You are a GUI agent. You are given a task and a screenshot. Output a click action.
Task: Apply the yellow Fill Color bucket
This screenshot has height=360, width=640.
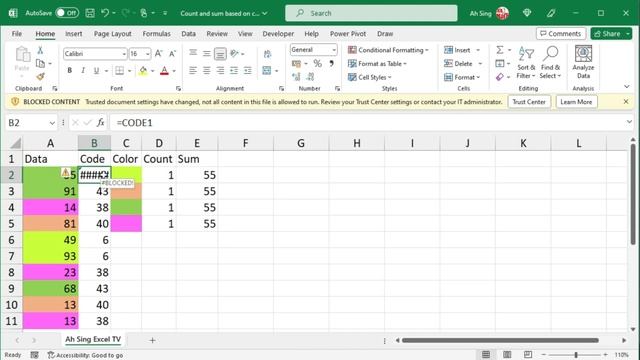point(143,71)
